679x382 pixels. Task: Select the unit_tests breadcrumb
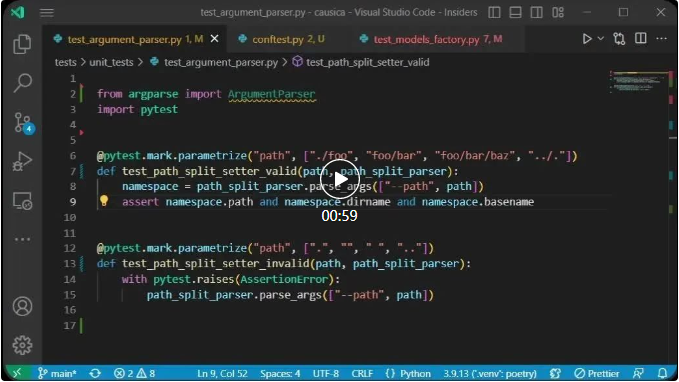click(111, 62)
